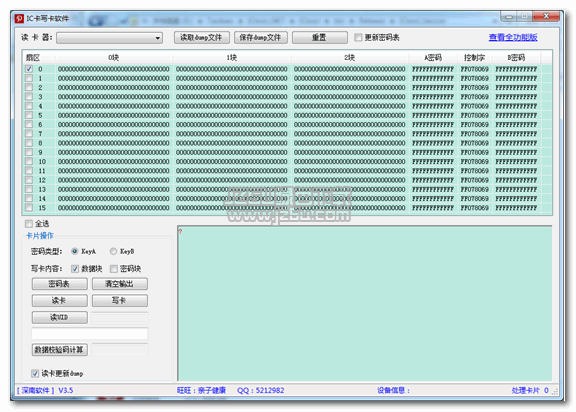Click the checksum result field beside 数据校验码计算
The image size is (576, 412).
(x=120, y=350)
